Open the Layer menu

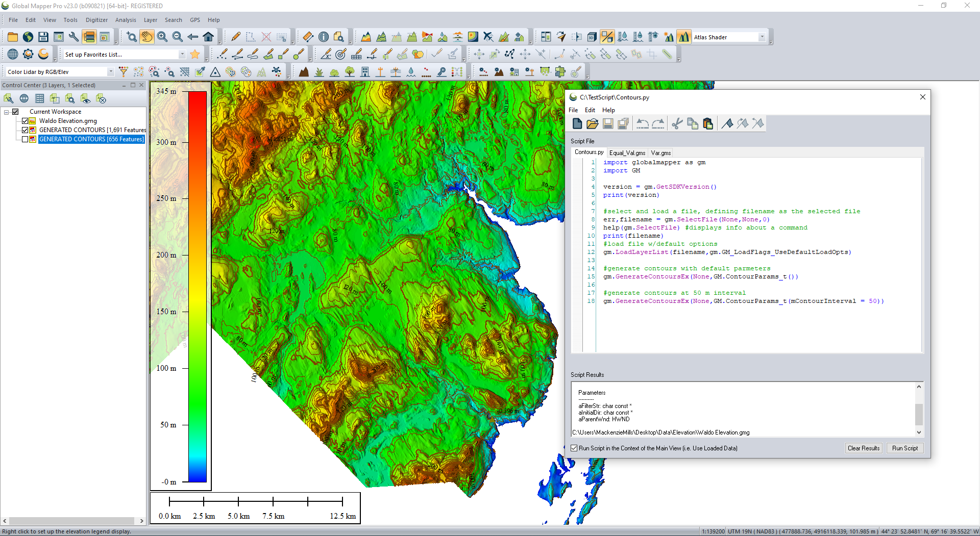151,20
